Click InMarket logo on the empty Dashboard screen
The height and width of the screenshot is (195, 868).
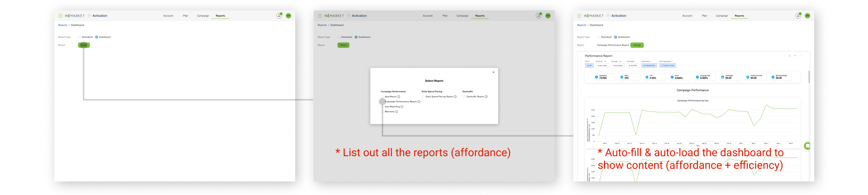tap(75, 16)
